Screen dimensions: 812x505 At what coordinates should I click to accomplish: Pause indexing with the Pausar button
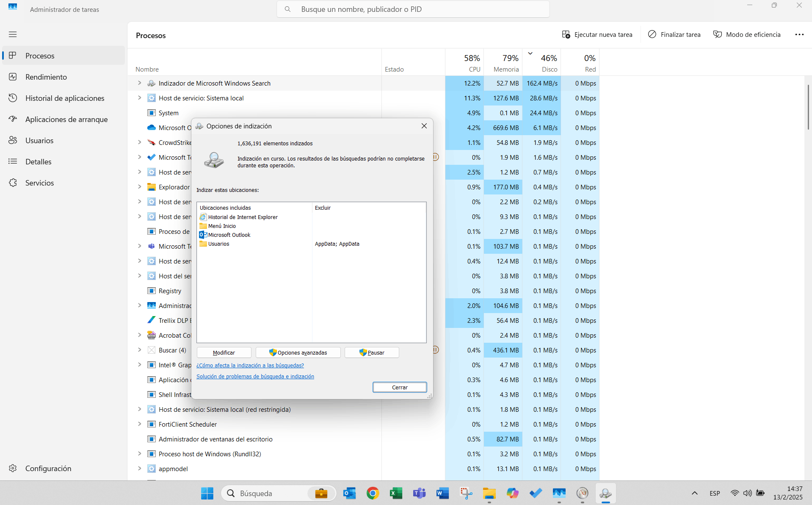[x=371, y=352]
